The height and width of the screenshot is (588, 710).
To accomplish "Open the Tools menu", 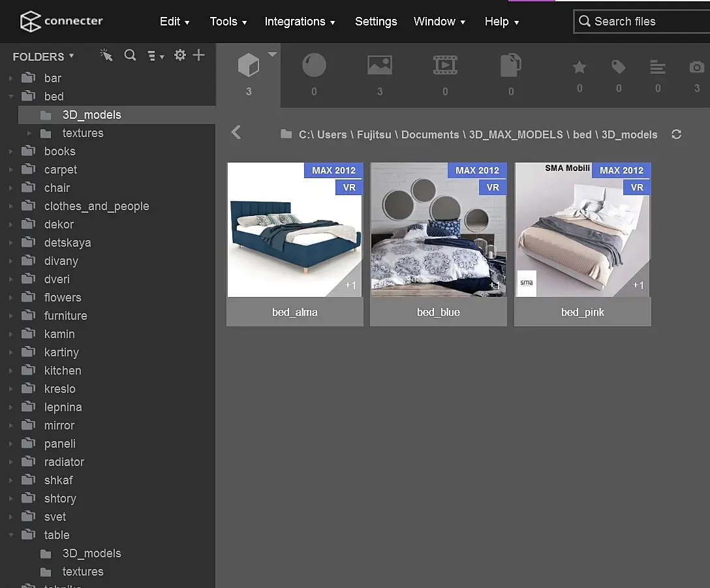I will pyautogui.click(x=228, y=22).
